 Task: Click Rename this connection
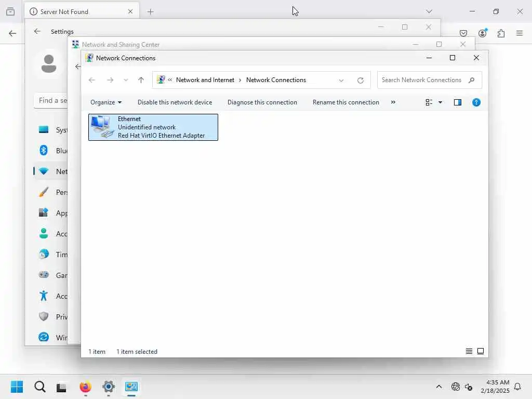click(x=345, y=102)
